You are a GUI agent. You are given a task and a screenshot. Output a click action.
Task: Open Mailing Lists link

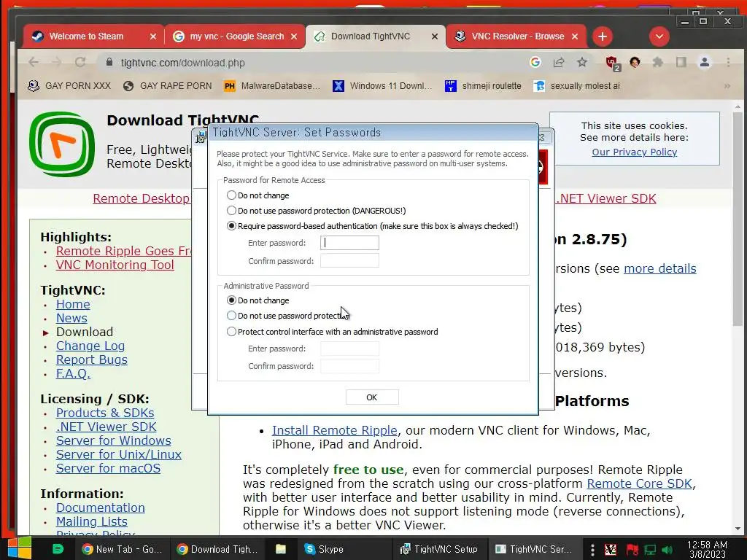91,521
